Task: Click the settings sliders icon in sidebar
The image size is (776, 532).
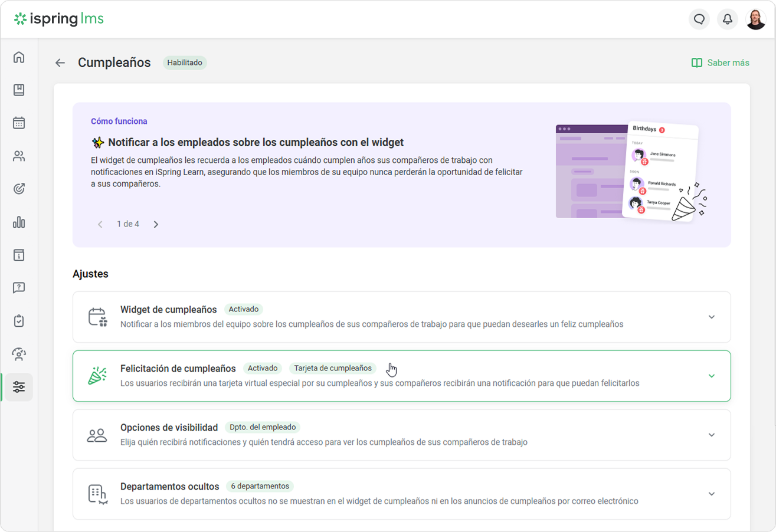Action: point(19,387)
